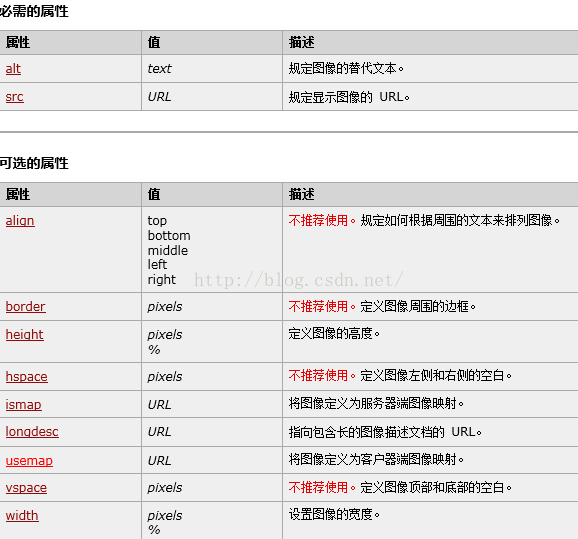Click '规定如何根据周围的文本来排列图像。' text
The width and height of the screenshot is (578, 539).
pyautogui.click(x=460, y=220)
